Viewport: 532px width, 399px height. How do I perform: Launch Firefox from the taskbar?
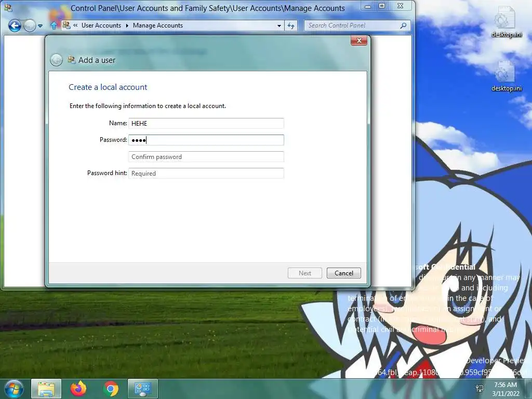78,389
